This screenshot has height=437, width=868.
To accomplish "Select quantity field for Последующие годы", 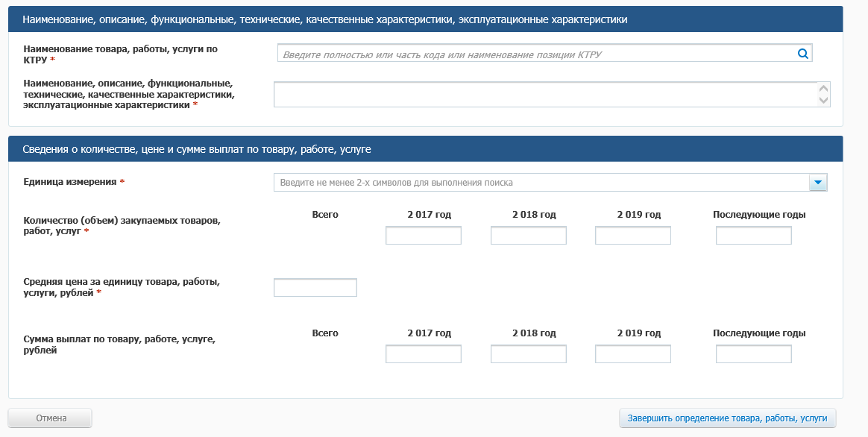I will (753, 236).
